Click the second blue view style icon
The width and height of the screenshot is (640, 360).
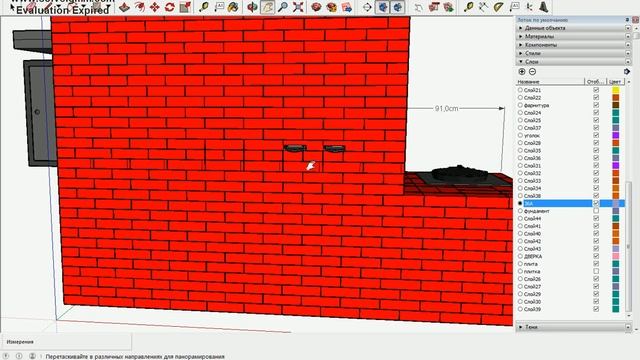tap(398, 7)
